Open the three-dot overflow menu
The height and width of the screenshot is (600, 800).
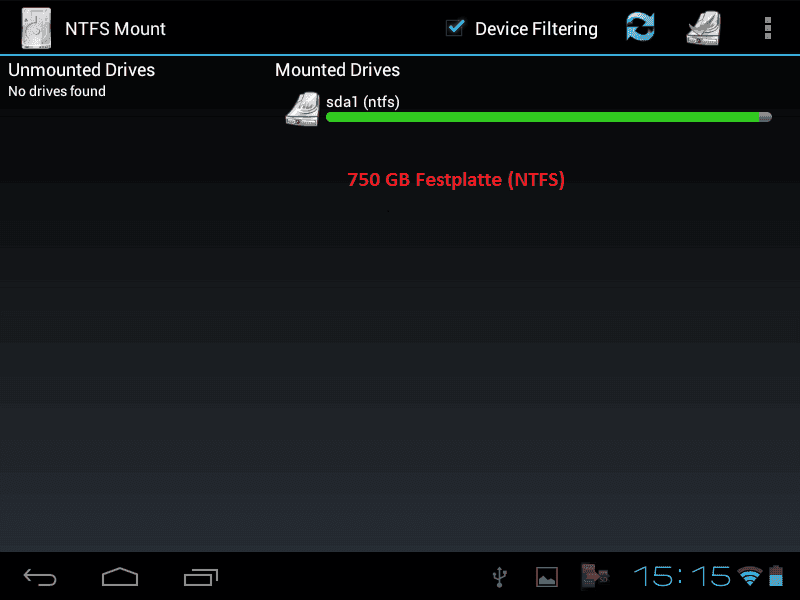(x=767, y=28)
